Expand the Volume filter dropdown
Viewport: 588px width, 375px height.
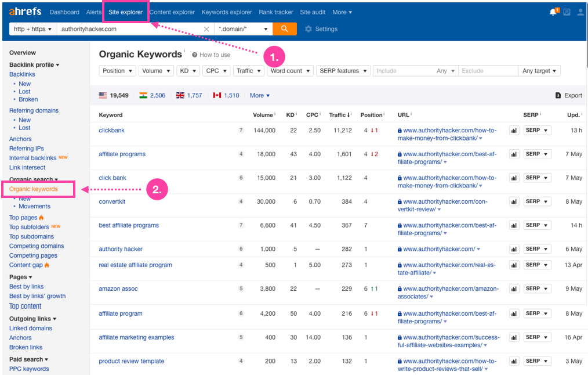(155, 71)
